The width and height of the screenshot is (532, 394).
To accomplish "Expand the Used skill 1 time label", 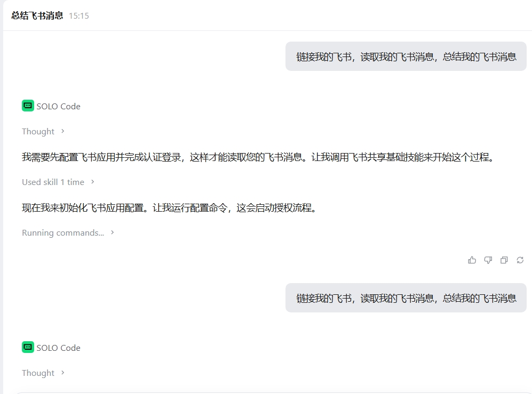I will coord(53,182).
